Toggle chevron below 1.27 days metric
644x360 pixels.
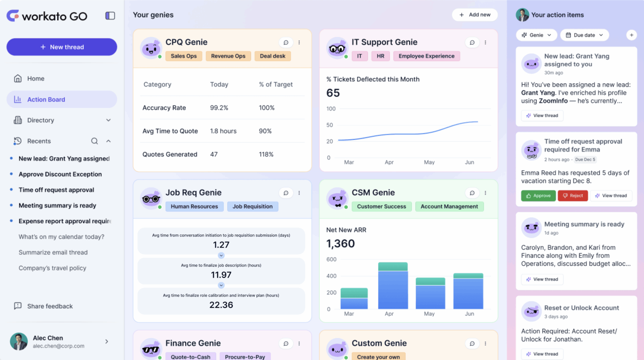tap(221, 255)
